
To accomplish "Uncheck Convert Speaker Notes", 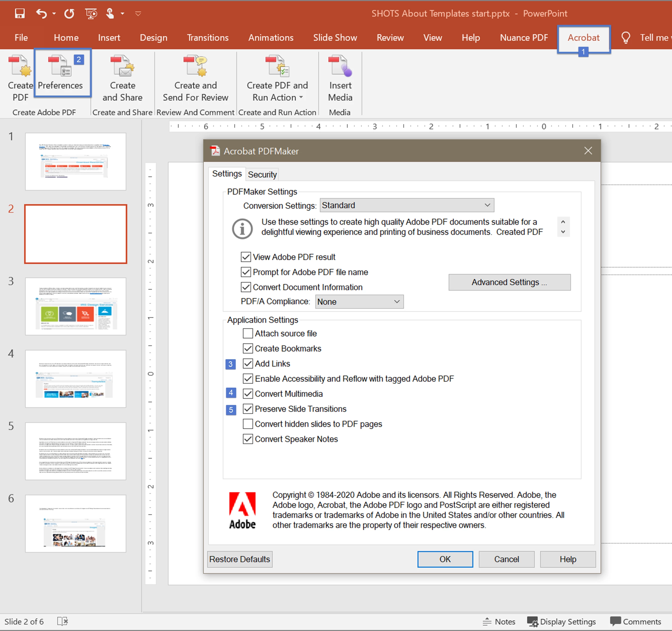I will coord(248,439).
